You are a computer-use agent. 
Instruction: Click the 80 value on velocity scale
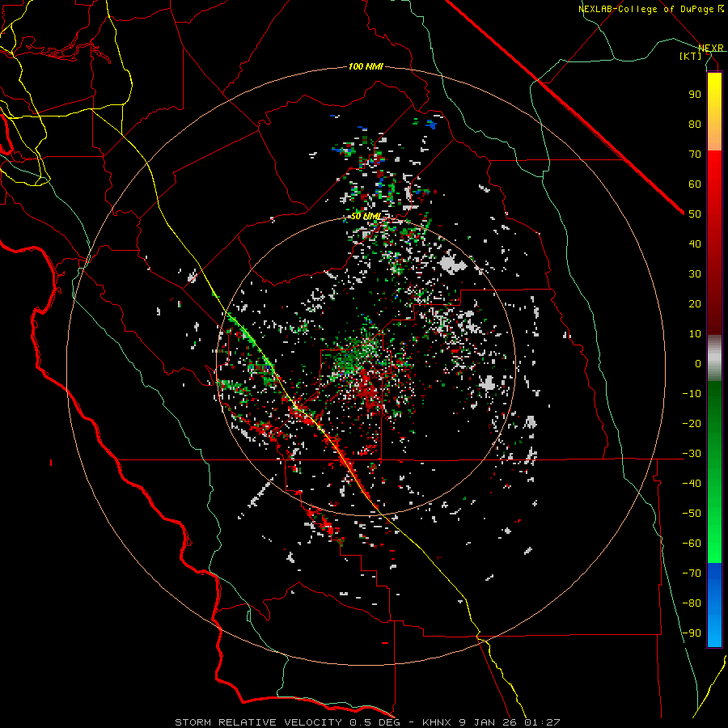(695, 125)
